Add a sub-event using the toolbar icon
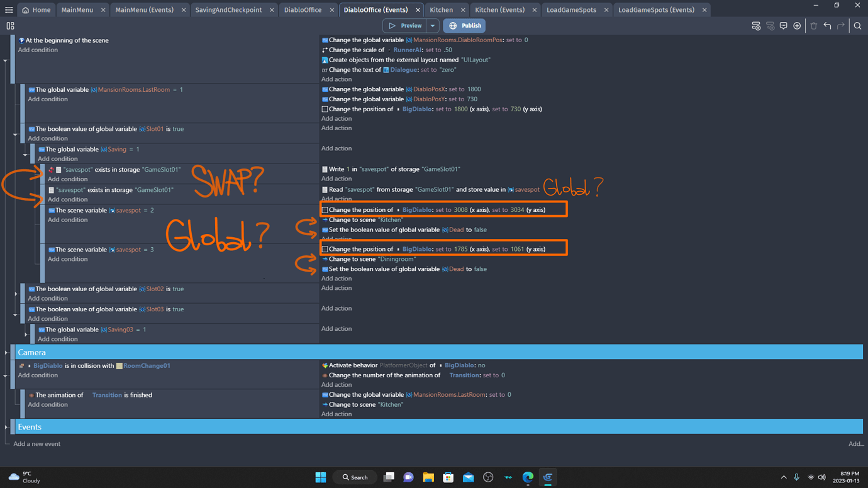The height and width of the screenshot is (488, 868). (x=771, y=26)
